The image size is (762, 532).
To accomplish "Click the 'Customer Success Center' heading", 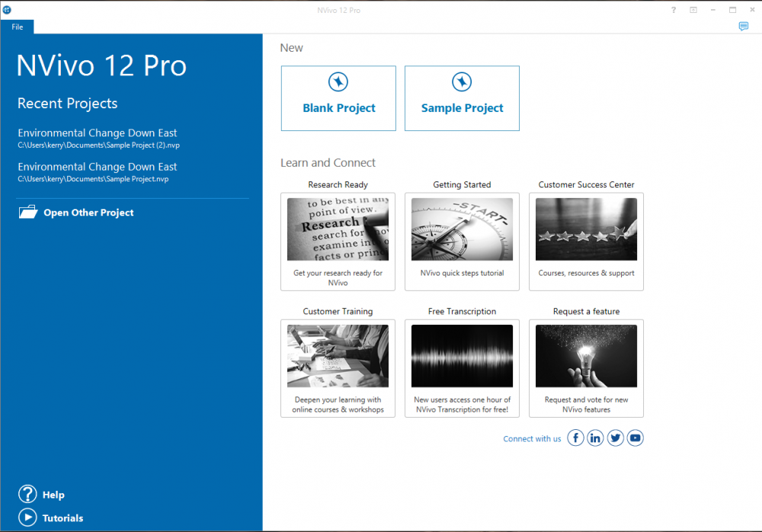I will tap(586, 184).
